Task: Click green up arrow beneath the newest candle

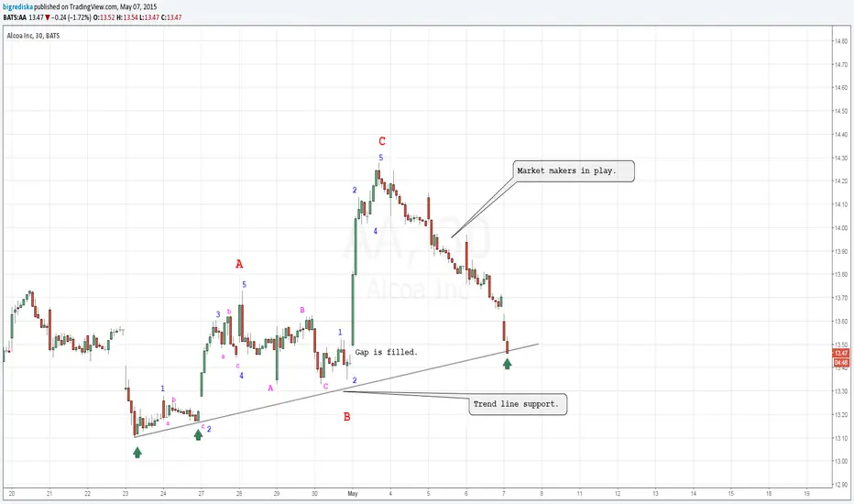Action: (507, 364)
